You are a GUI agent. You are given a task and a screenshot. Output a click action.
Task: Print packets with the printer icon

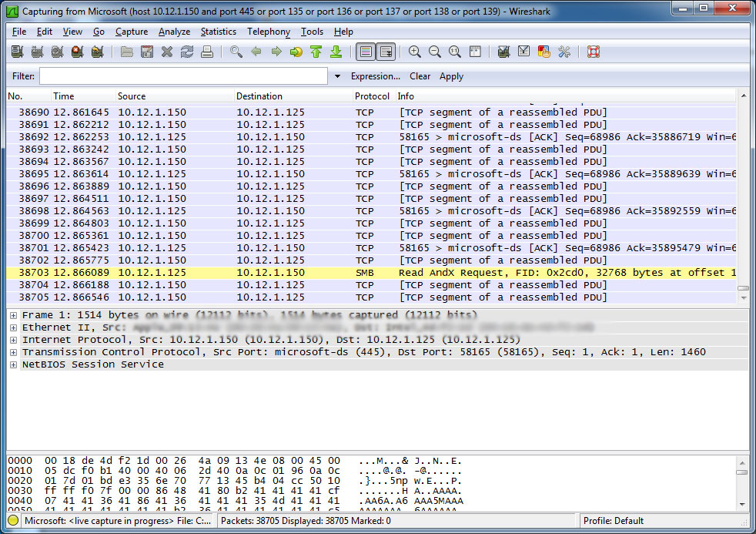pos(207,52)
